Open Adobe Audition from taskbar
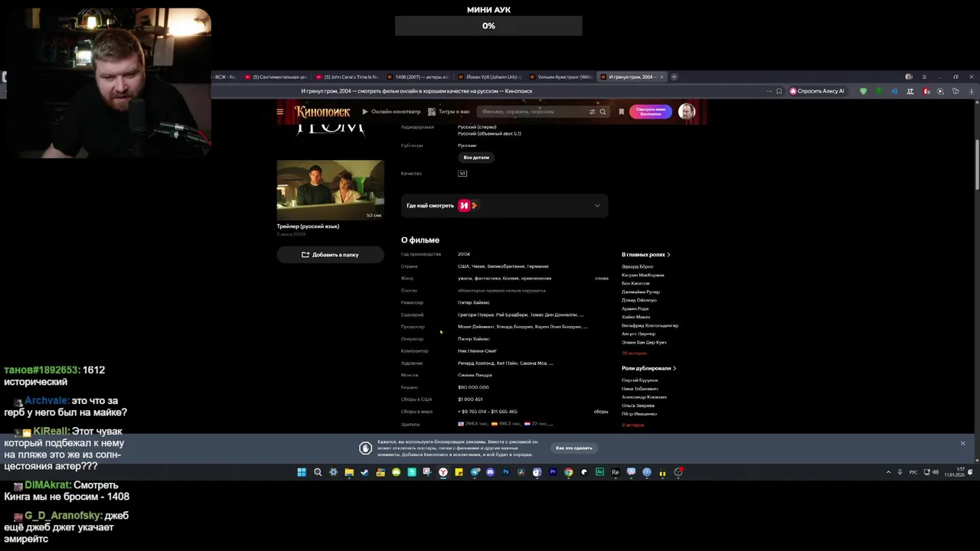This screenshot has width=980, height=551. click(x=599, y=472)
